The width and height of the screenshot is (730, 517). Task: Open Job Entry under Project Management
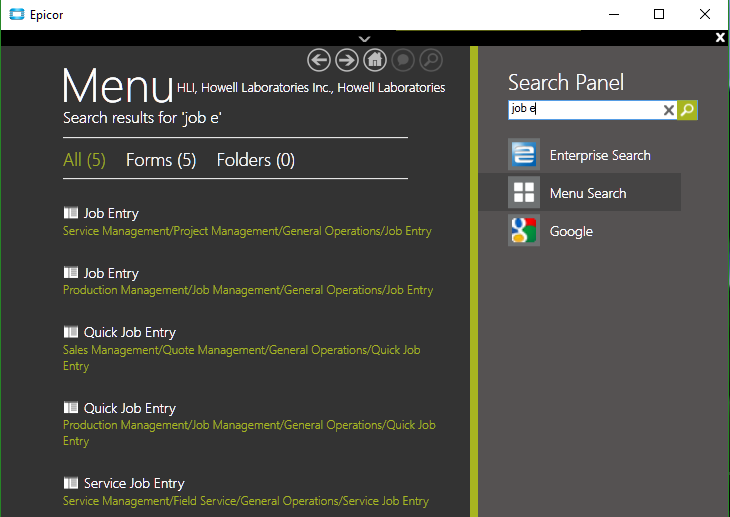point(111,213)
